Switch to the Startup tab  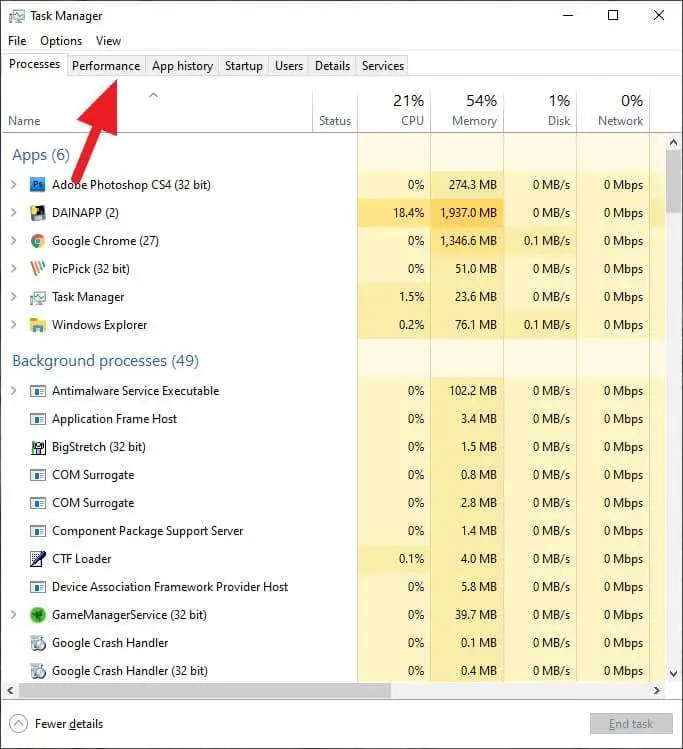coord(244,66)
